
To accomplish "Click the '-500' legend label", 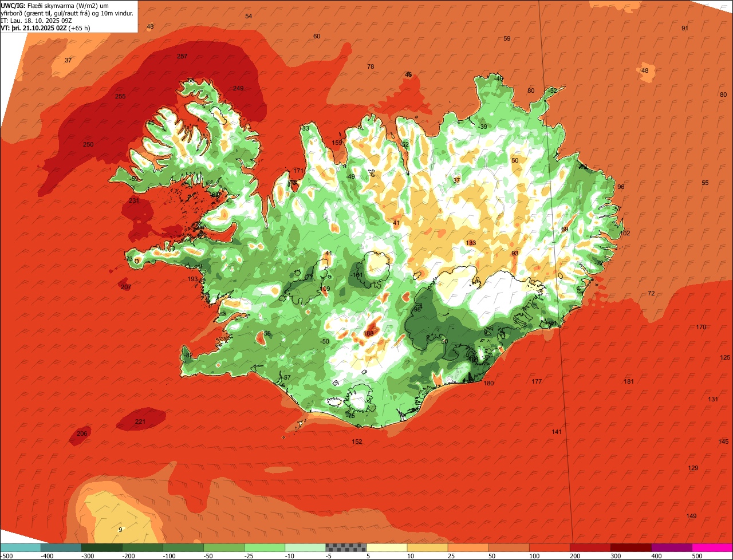I will (7, 556).
